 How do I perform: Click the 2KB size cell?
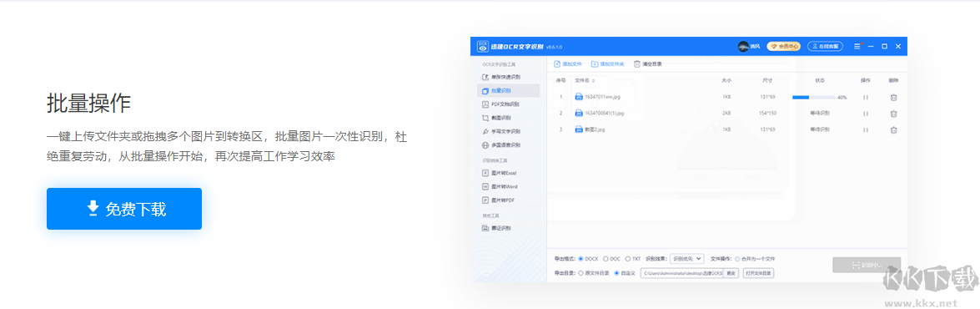726,114
